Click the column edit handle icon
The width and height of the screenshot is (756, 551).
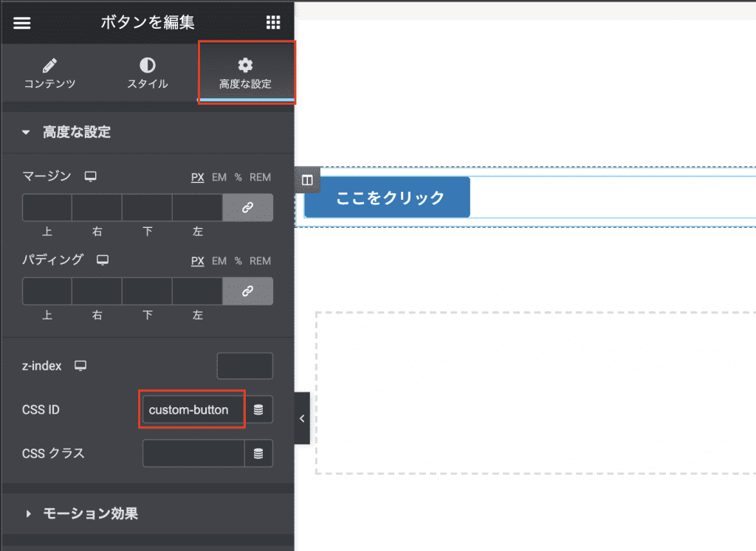coord(307,180)
